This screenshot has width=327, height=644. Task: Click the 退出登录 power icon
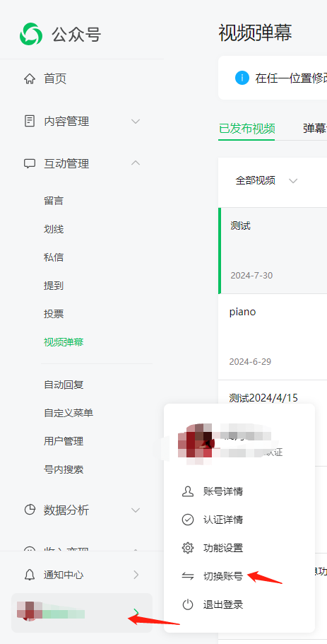(x=187, y=604)
